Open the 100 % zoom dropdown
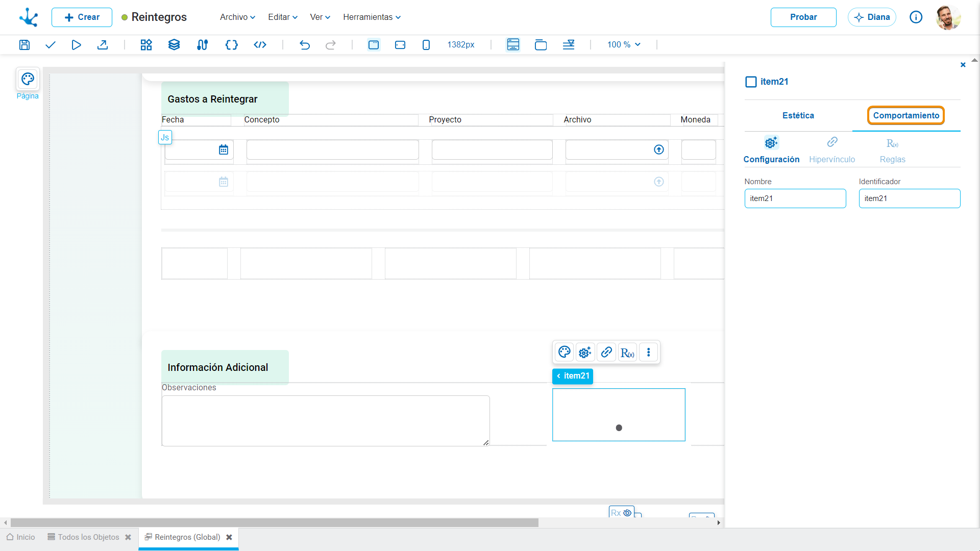 pos(624,45)
